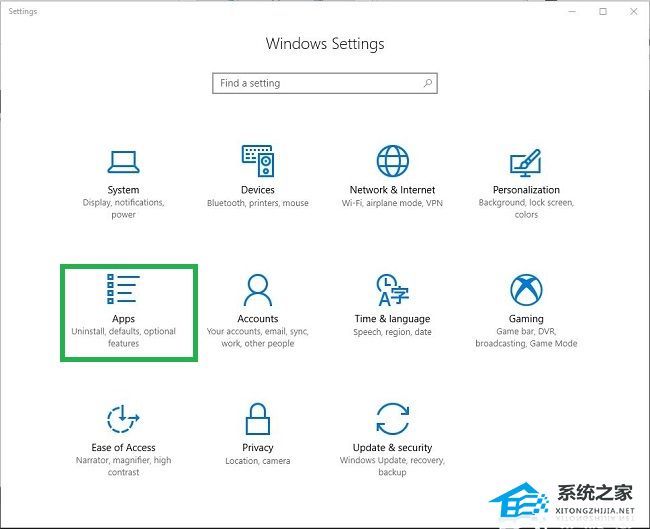Open System settings via the laptop icon
The image size is (650, 529).
123,160
